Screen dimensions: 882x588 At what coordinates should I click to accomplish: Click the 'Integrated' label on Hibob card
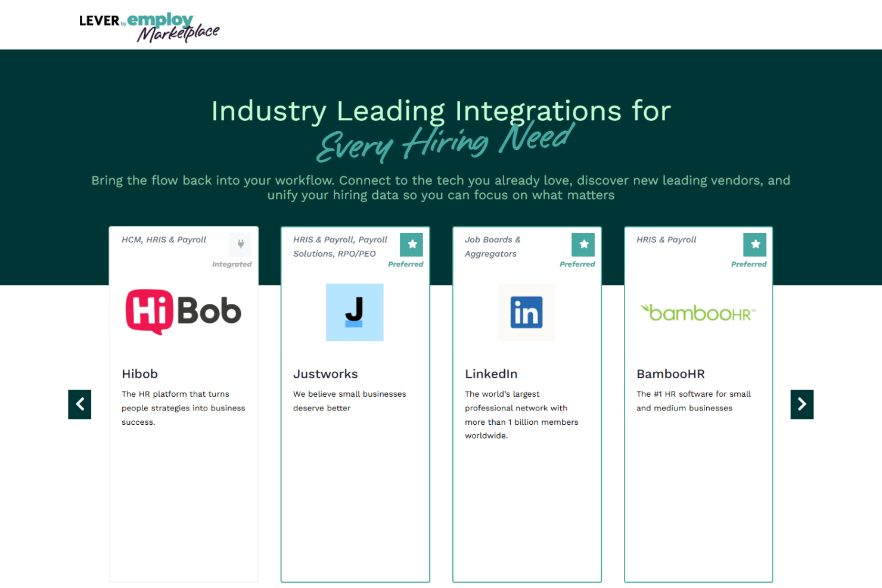pyautogui.click(x=232, y=265)
